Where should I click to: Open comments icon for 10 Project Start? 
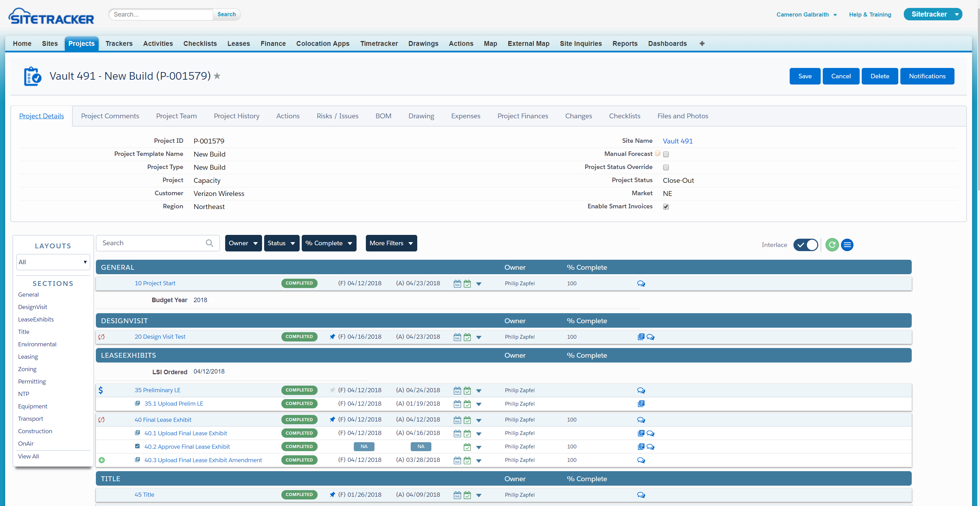pyautogui.click(x=641, y=284)
